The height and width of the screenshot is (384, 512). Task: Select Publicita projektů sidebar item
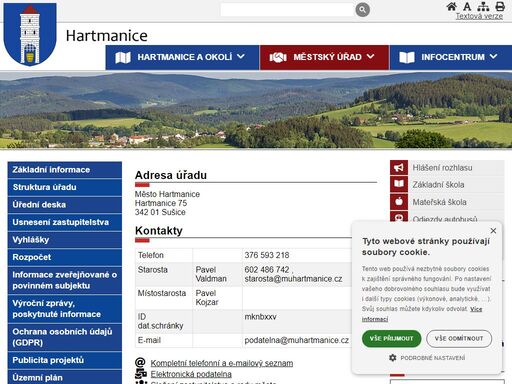click(65, 360)
